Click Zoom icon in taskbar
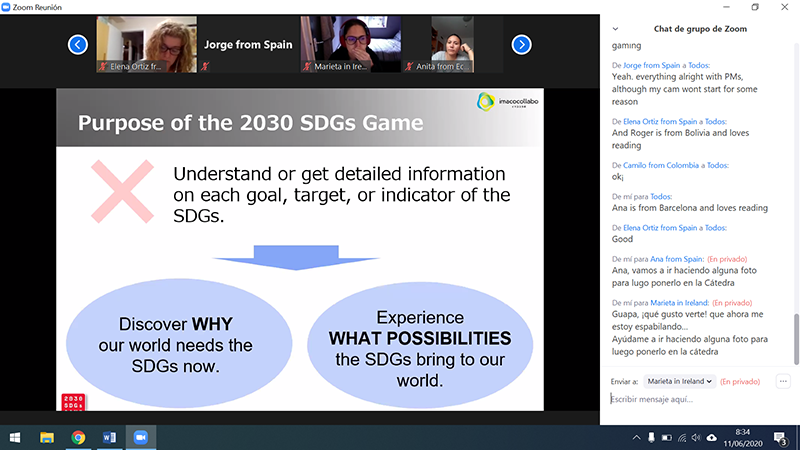 click(141, 438)
